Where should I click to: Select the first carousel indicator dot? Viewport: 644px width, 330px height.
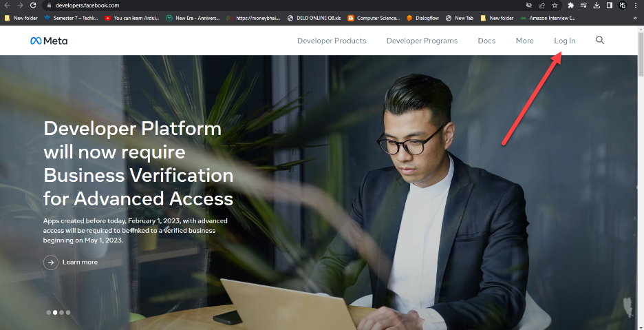point(48,312)
